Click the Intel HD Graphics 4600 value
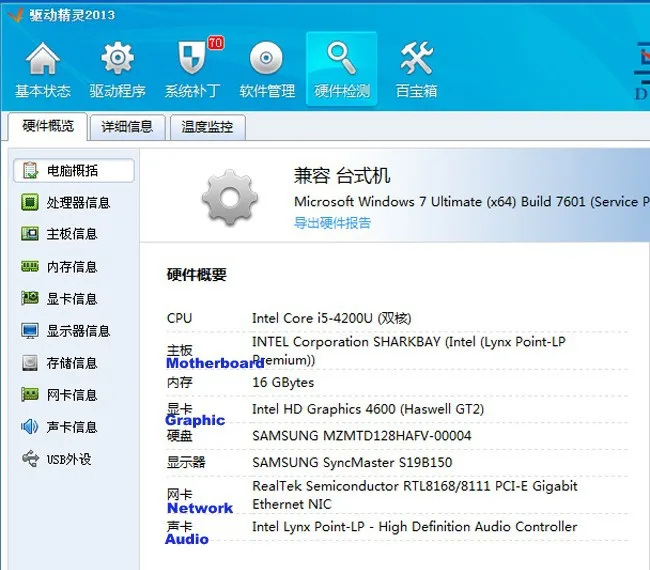This screenshot has height=570, width=650. pos(368,409)
